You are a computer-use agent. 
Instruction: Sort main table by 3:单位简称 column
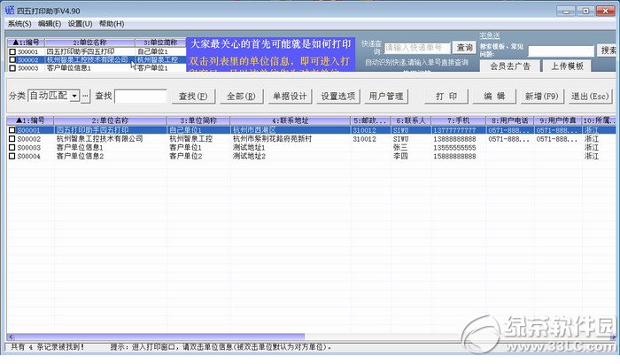pyautogui.click(x=198, y=120)
